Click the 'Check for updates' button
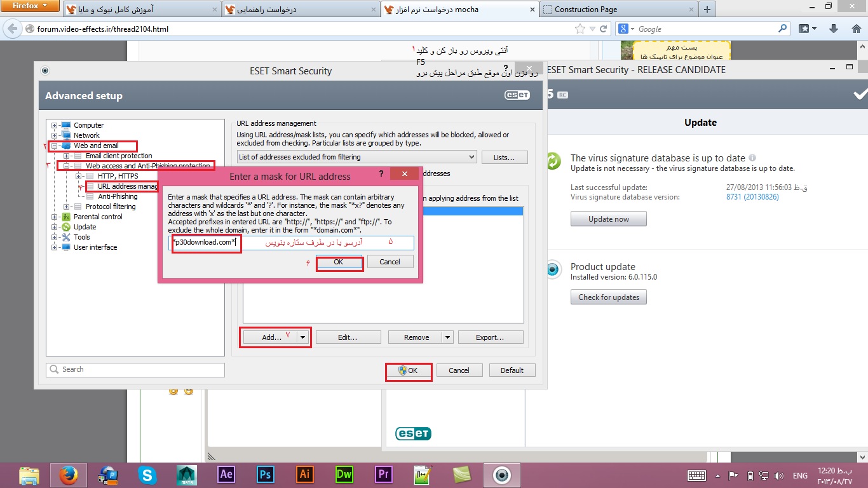868x488 pixels. (609, 297)
